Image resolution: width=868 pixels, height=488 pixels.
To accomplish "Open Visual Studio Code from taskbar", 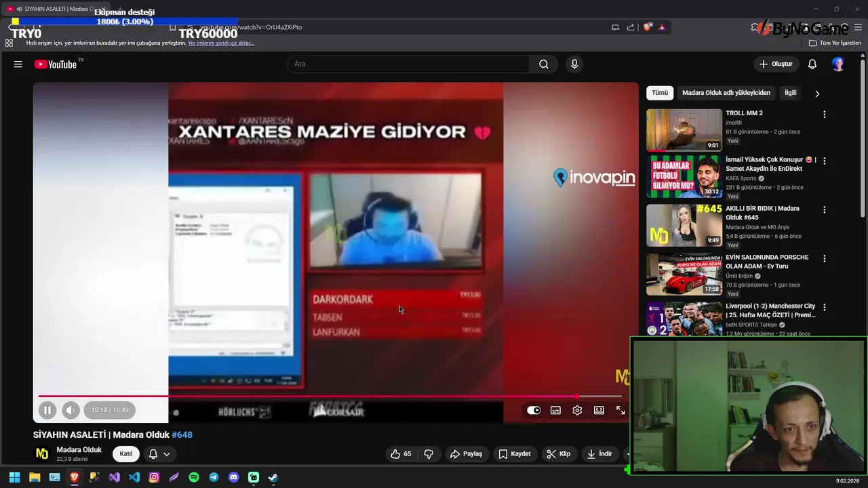I will [134, 477].
